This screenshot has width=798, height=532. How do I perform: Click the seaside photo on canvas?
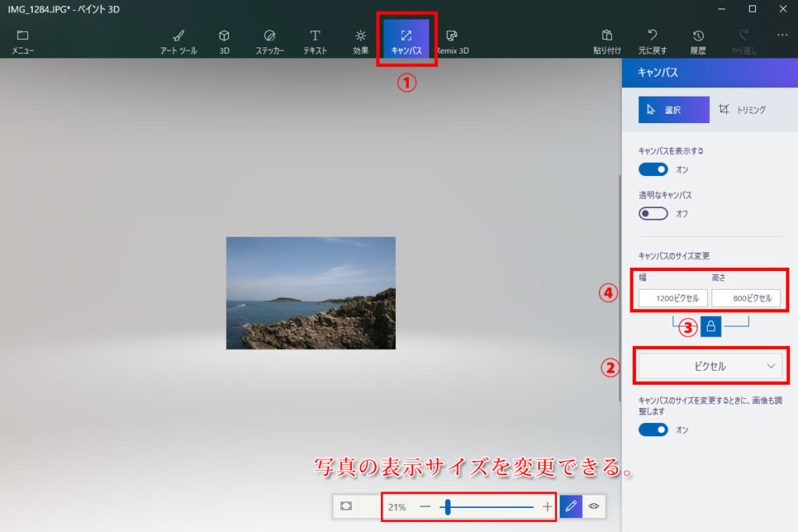coord(310,293)
